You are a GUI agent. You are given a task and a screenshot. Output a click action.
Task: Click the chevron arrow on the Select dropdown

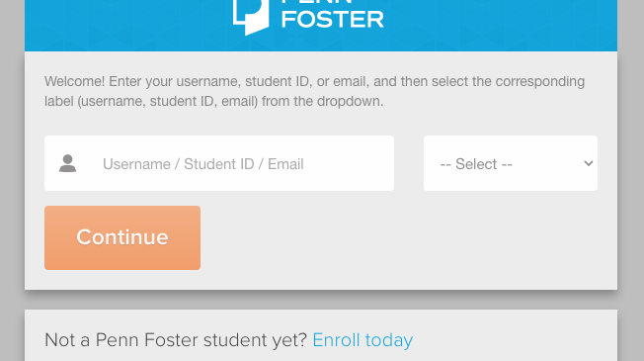pos(588,163)
